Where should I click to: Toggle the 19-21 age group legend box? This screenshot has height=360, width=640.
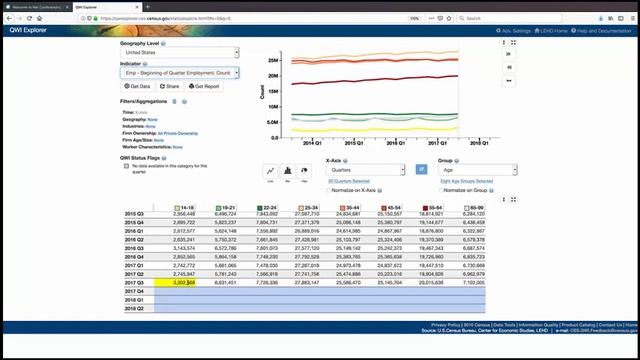(218, 208)
